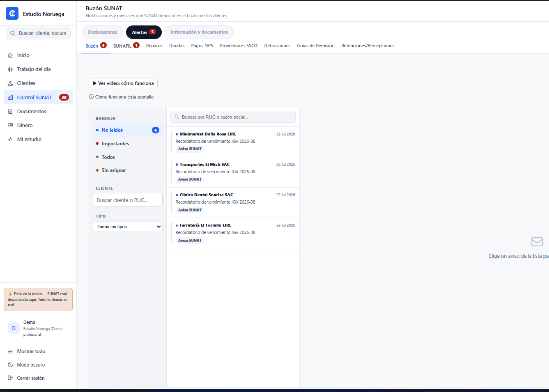Click the Inicio home icon
Screen dimensions: 549x392
pos(10,55)
